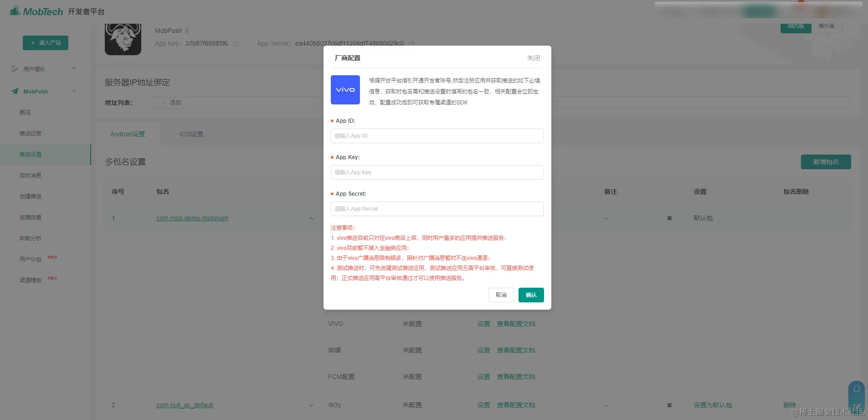Image resolution: width=868 pixels, height=420 pixels.
Task: Collapse the com.mob.demo.mobpush row
Action: tap(311, 218)
